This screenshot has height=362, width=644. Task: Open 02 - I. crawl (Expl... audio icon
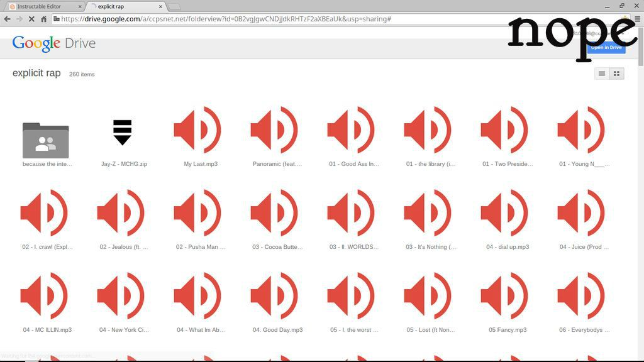click(x=44, y=213)
